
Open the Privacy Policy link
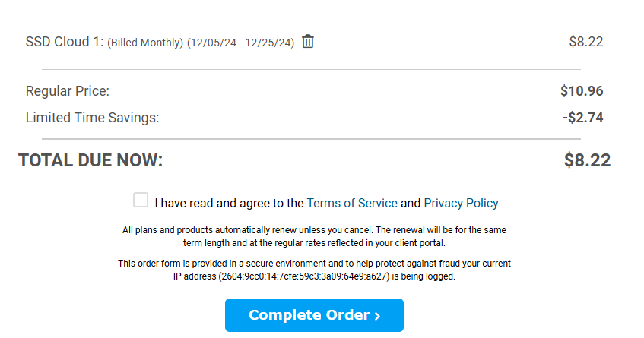click(461, 203)
